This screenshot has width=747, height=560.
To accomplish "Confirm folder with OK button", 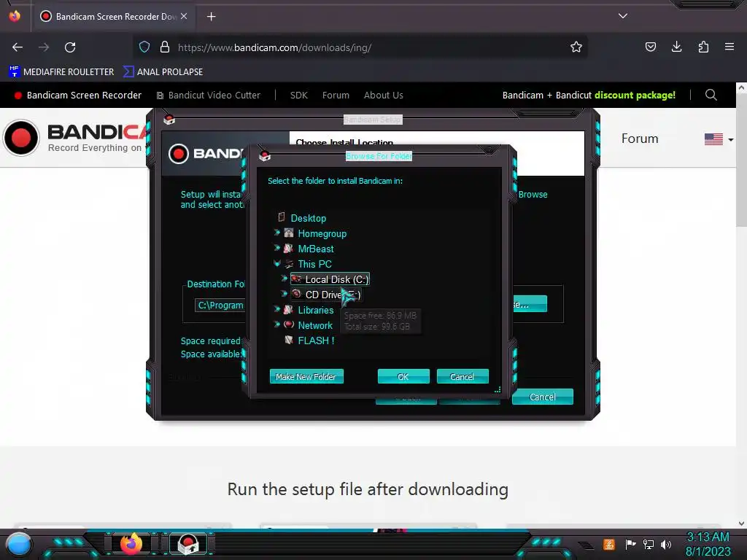I will [403, 377].
